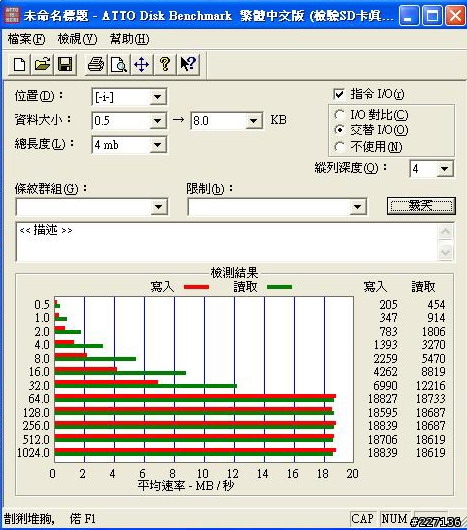The image size is (467, 530).
Task: Click the context help arrow-question icon
Action: (x=188, y=64)
